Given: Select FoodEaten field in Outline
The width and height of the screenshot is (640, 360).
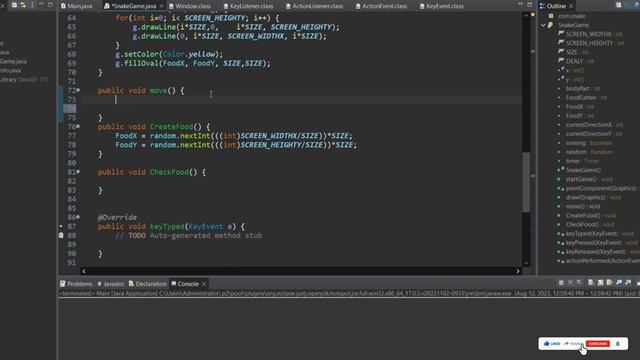Looking at the screenshot, I should pos(581,98).
